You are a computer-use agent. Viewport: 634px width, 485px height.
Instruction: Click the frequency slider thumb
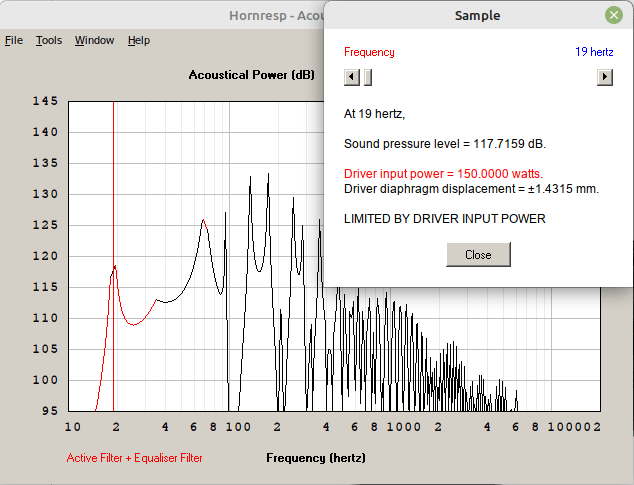tap(368, 77)
